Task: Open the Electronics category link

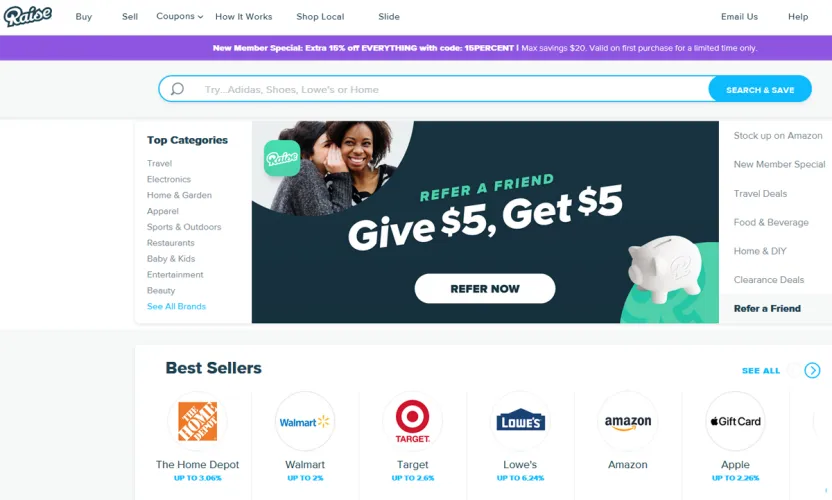Action: click(169, 179)
